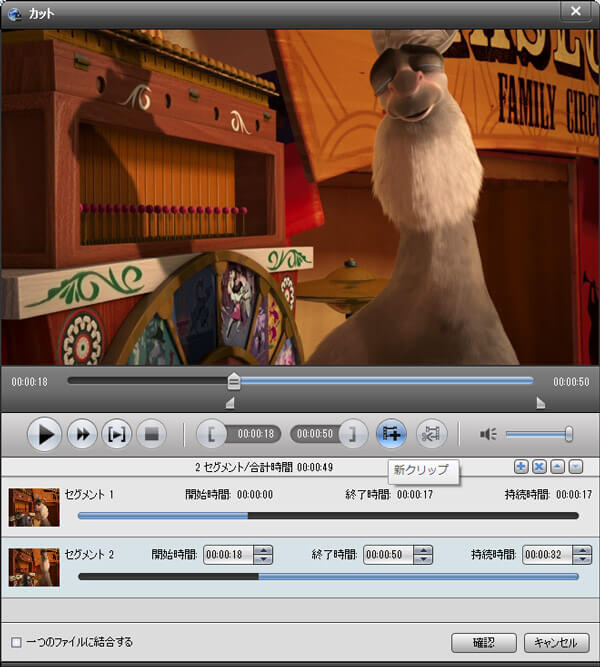Image resolution: width=600 pixels, height=667 pixels.
Task: Move segment down with the down arrow icon
Action: coord(576,467)
